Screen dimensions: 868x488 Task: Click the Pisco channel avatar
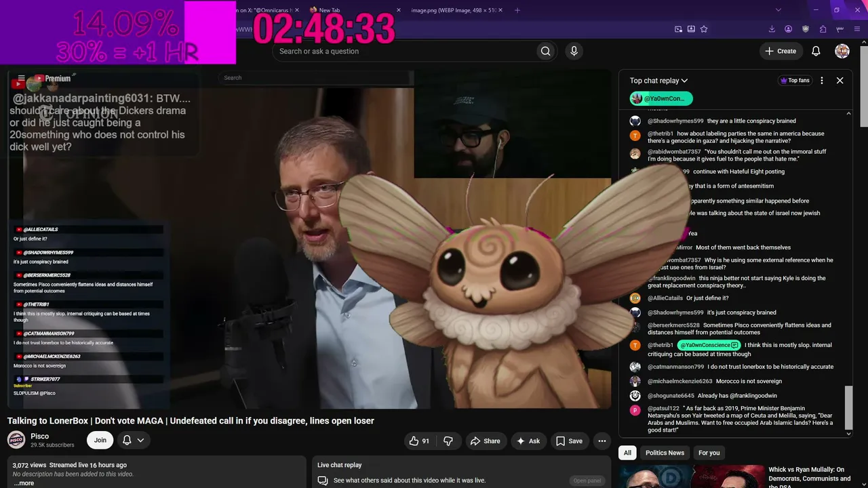16,440
